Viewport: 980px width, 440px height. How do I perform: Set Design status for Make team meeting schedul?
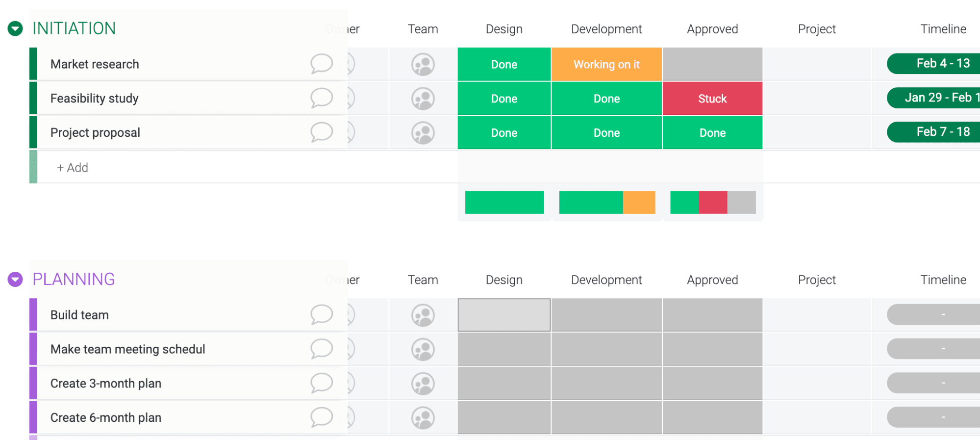pyautogui.click(x=504, y=349)
